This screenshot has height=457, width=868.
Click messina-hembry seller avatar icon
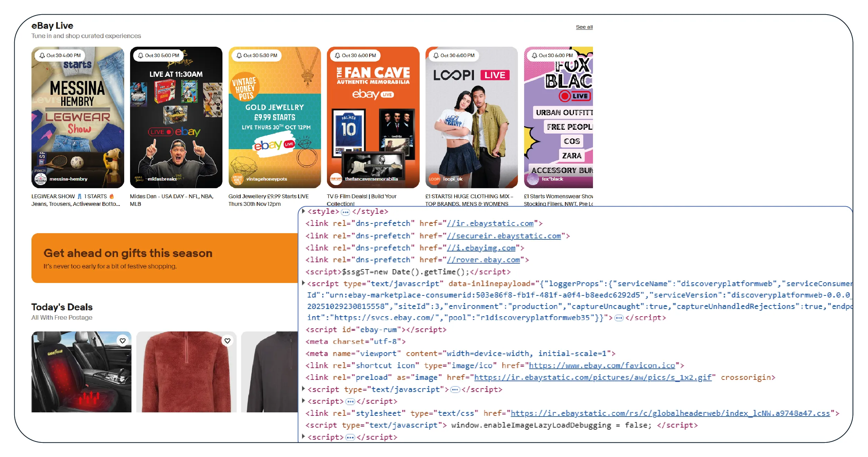pos(40,179)
